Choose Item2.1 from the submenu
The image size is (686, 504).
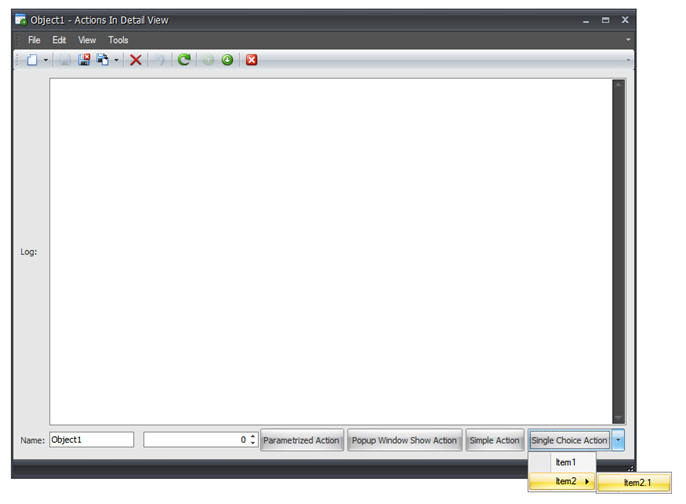click(634, 483)
